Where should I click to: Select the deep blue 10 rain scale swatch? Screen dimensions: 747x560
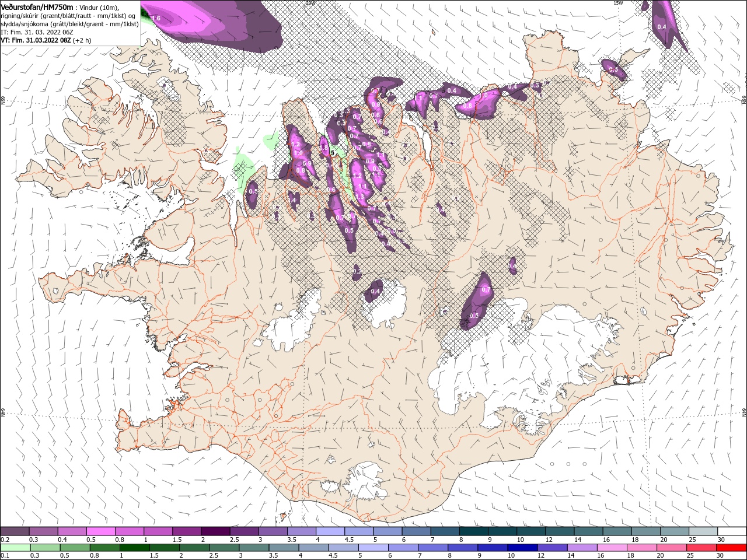coord(523,548)
